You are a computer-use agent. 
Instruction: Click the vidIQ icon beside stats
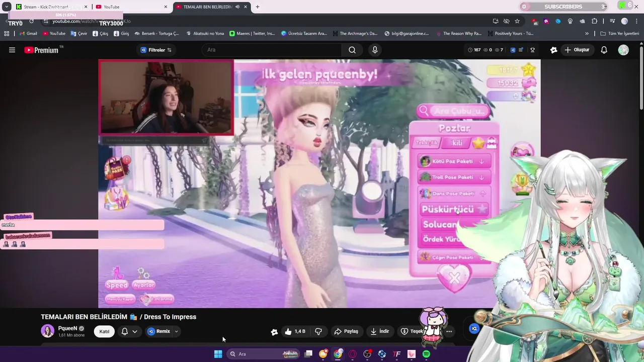513,50
